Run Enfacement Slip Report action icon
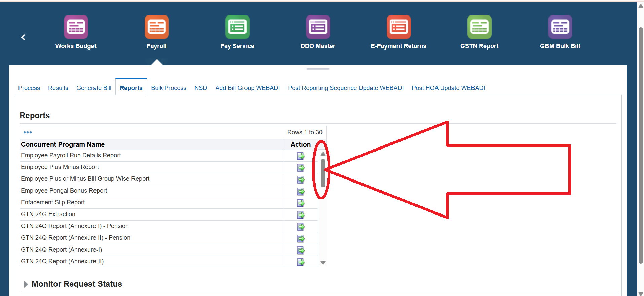644x296 pixels. click(301, 203)
